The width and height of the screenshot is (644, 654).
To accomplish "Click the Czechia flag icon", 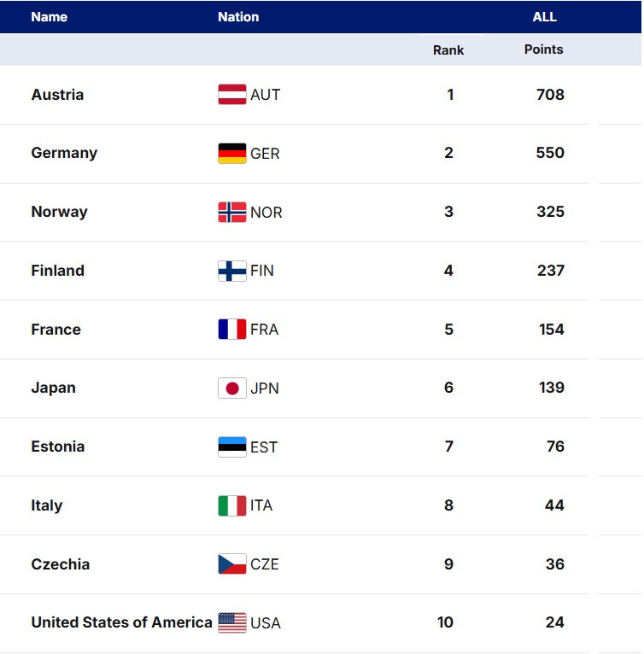I will (x=231, y=564).
